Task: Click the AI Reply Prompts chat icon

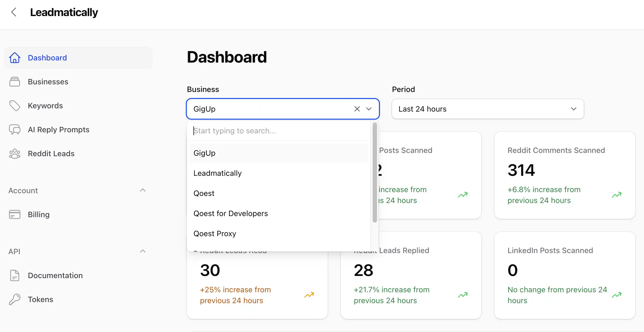Action: click(x=15, y=130)
